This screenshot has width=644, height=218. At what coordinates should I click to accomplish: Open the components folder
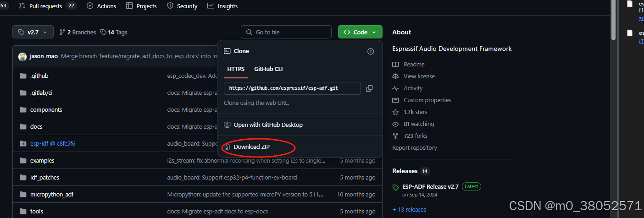click(46, 110)
